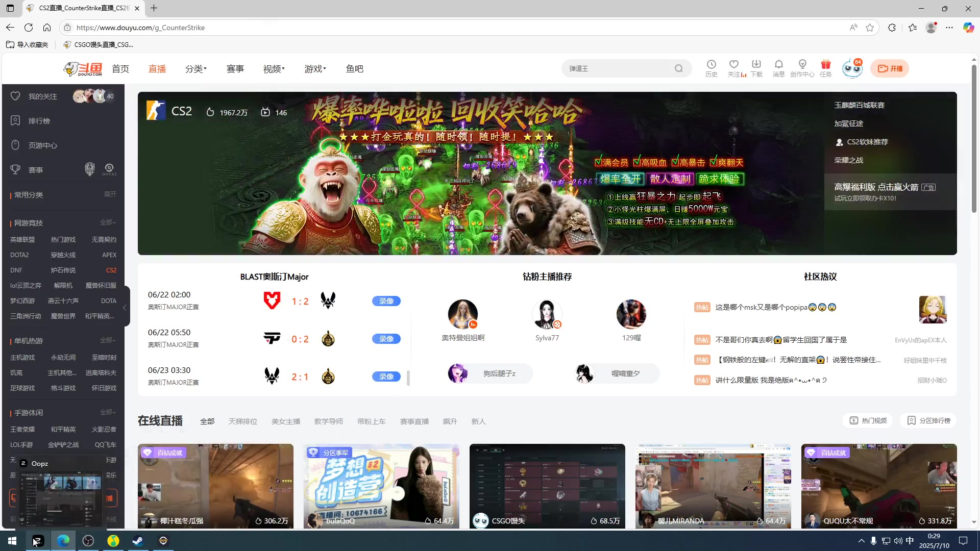
Task: Open the ranking list icon in sidebar
Action: pyautogui.click(x=15, y=120)
